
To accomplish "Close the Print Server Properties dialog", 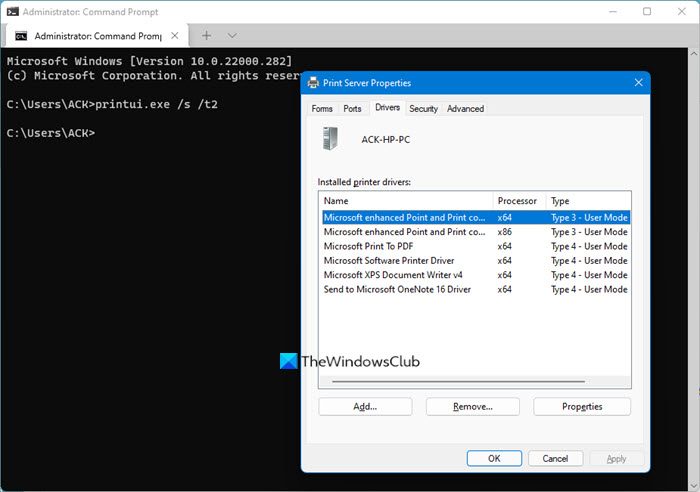I will pyautogui.click(x=638, y=82).
